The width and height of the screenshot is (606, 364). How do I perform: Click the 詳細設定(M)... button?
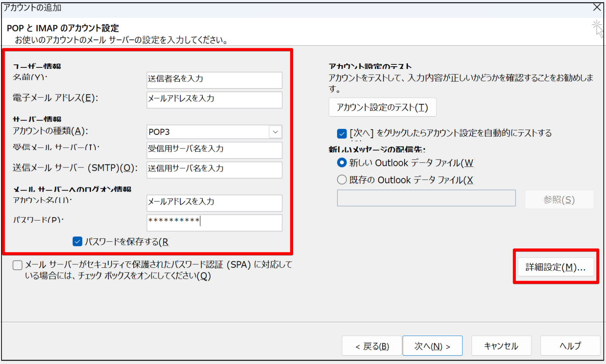[x=556, y=267]
